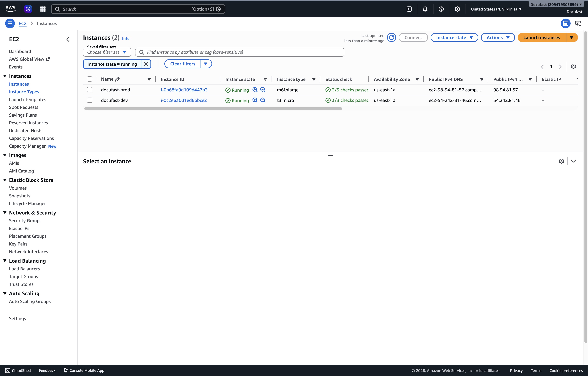
Task: Click Cookie preferences in the footer
Action: [566, 371]
